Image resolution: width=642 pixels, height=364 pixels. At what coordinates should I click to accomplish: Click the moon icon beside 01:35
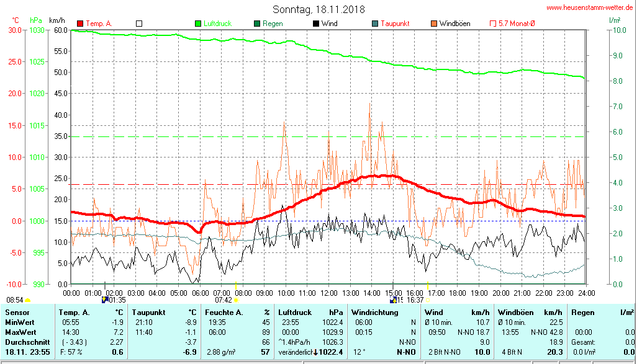point(104,300)
